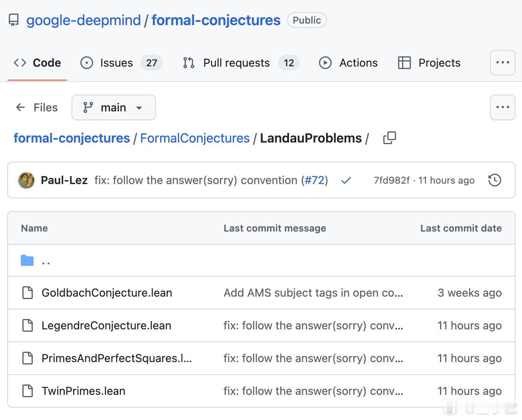This screenshot has height=420, width=522.
Task: Click the green check status icon
Action: (346, 180)
